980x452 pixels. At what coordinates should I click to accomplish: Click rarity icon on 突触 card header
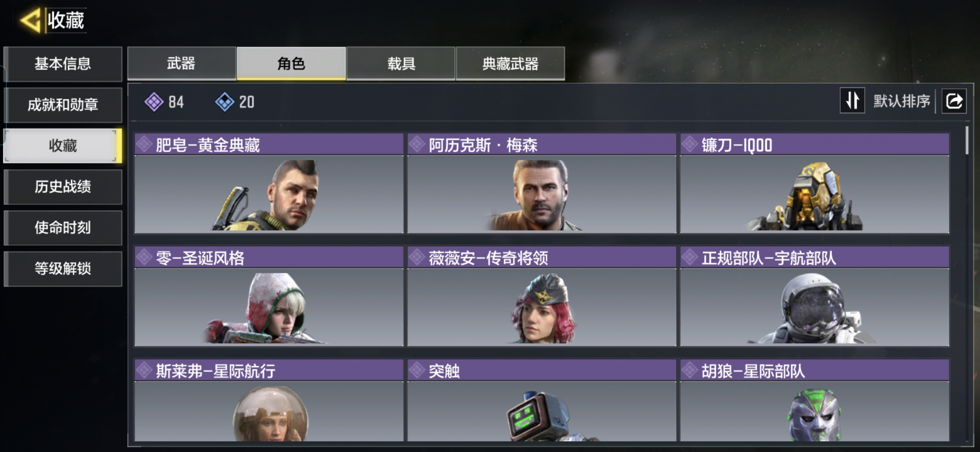click(x=417, y=370)
